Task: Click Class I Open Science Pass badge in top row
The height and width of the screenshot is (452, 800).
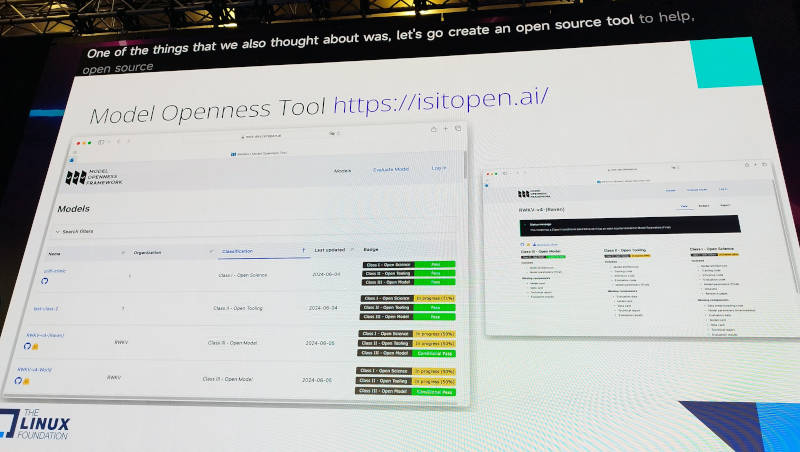Action: [x=409, y=265]
